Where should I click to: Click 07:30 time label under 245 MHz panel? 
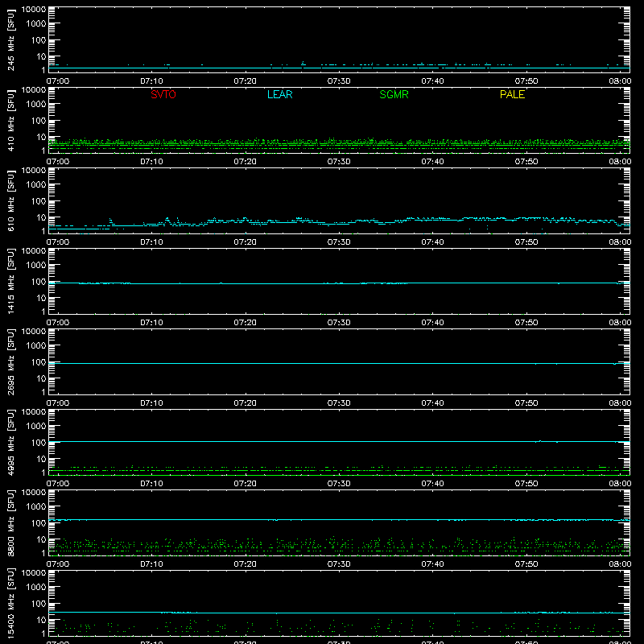[x=339, y=81]
